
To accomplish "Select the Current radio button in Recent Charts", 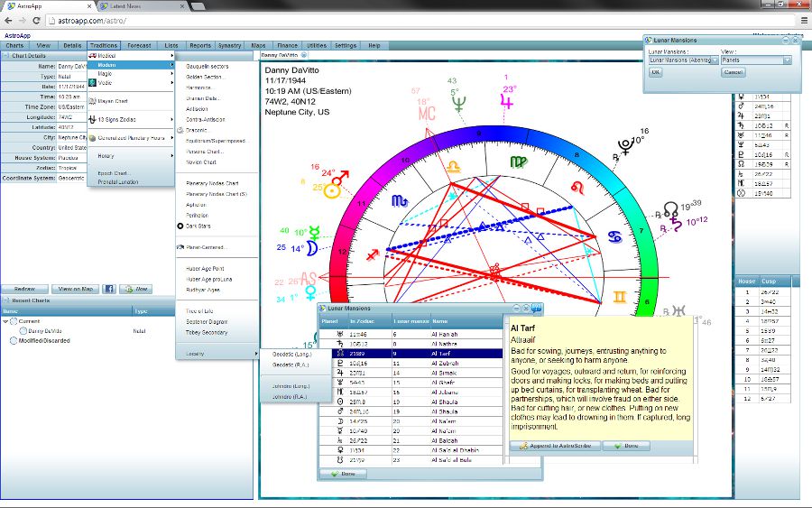I will pos(14,321).
